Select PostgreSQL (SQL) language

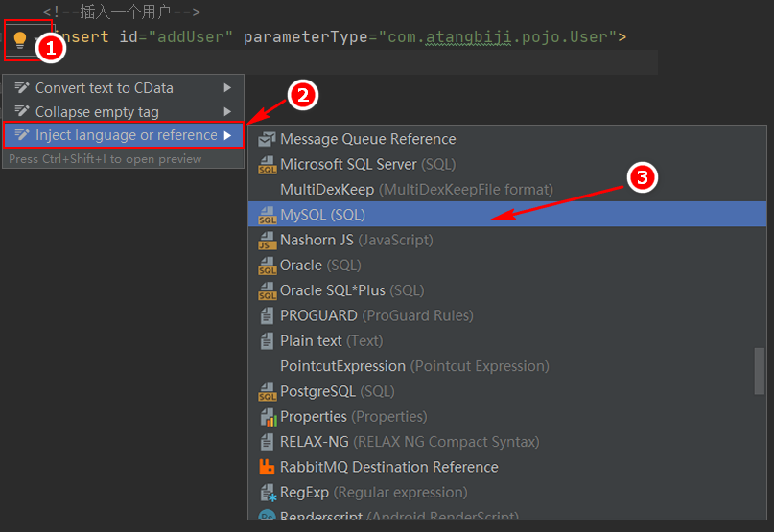[507, 391]
